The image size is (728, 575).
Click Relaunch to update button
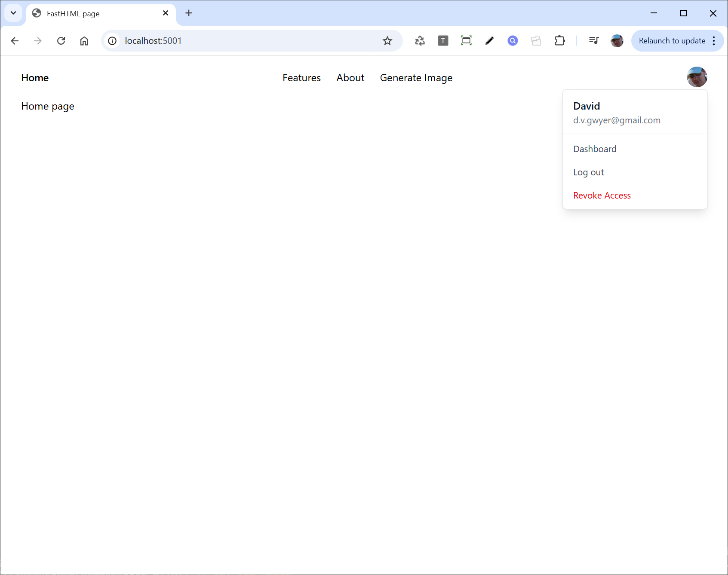tap(672, 41)
